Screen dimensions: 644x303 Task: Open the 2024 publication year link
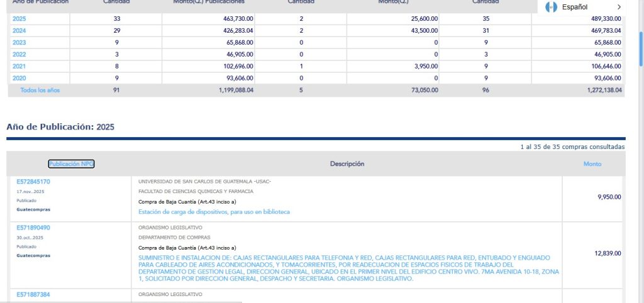[x=19, y=30]
